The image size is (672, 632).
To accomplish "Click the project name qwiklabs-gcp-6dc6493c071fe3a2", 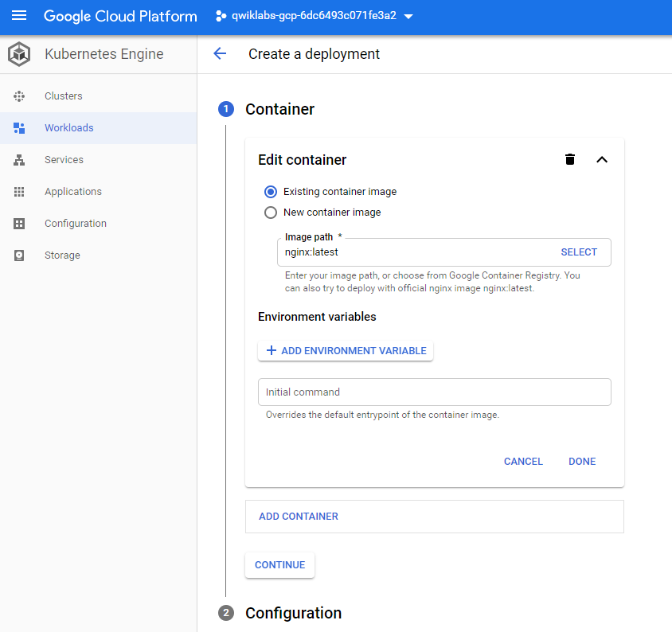I will tap(314, 16).
